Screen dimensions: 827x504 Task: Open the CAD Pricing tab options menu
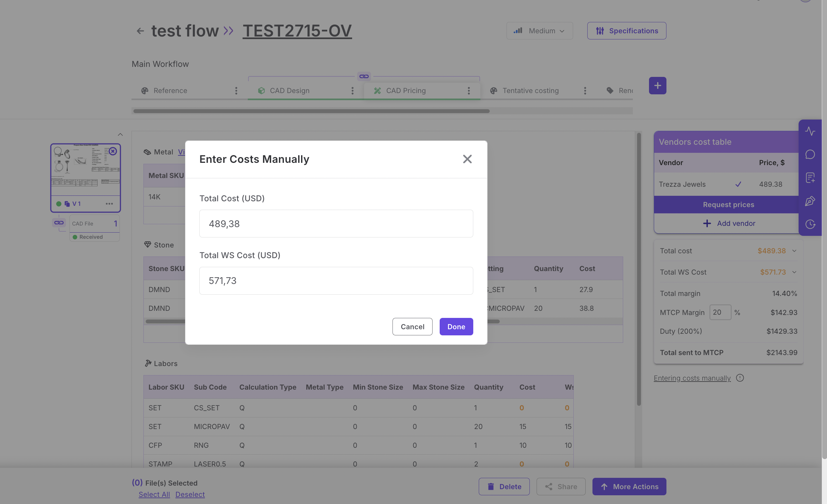(x=468, y=90)
